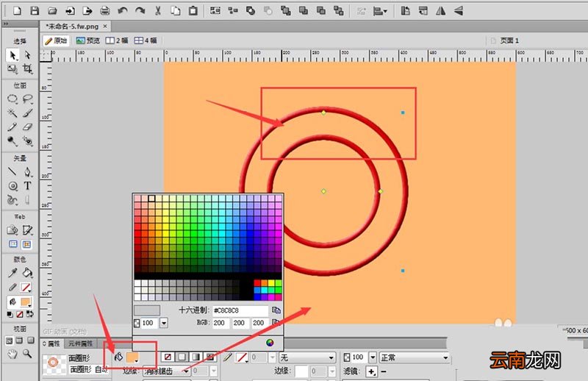Set gradient fill in properties panel

click(196, 357)
